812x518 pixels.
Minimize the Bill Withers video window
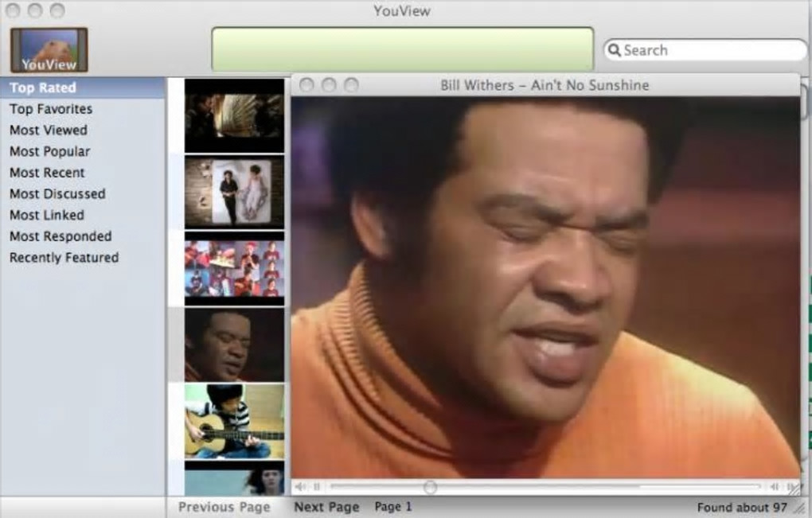pos(329,85)
